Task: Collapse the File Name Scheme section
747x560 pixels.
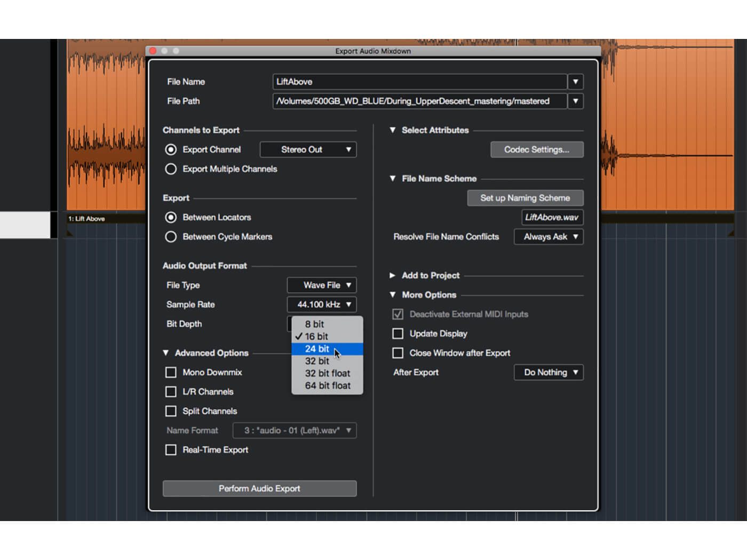Action: click(x=393, y=179)
